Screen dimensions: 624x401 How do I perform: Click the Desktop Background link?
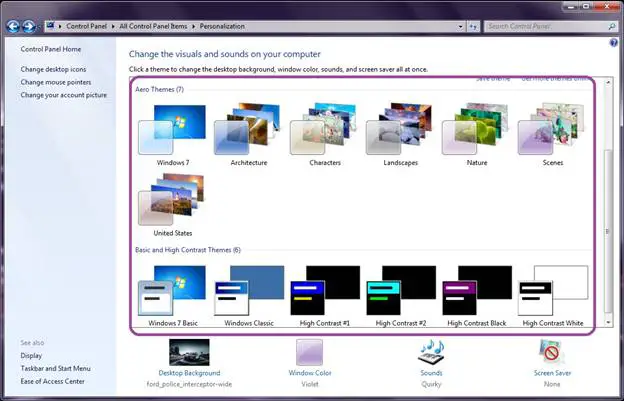tap(189, 373)
